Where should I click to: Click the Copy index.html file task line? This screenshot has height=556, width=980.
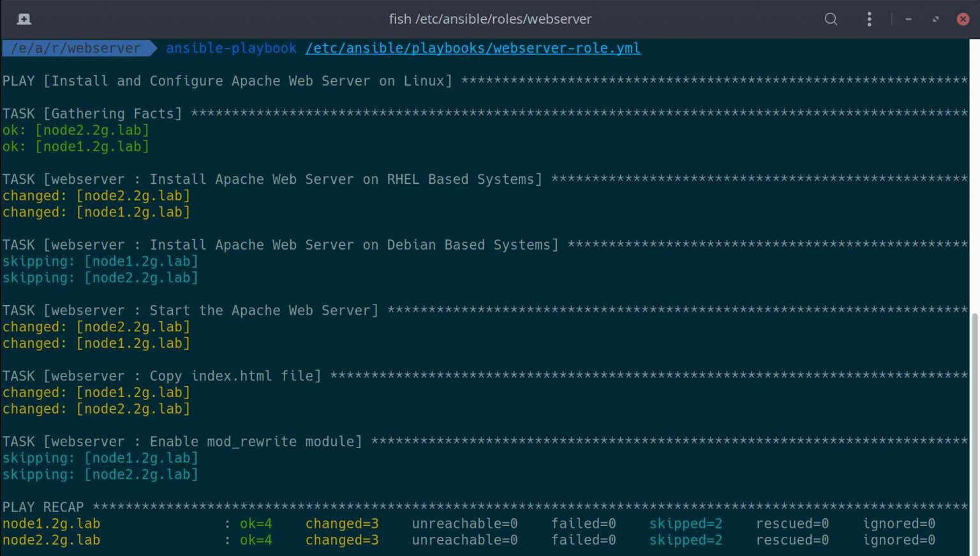point(485,376)
